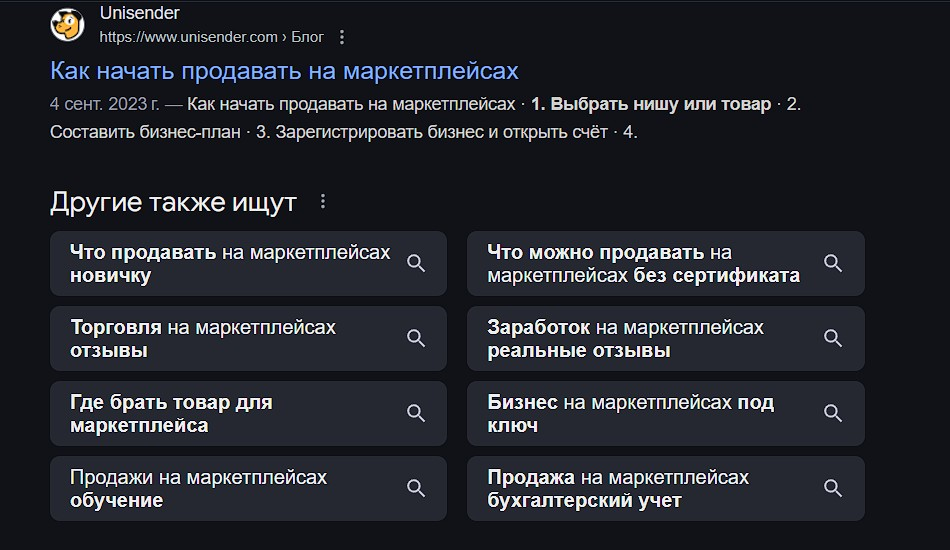Open three-dot menu beside 'Другие также ищут'
Viewport: 950px width, 550px height.
pyautogui.click(x=323, y=202)
